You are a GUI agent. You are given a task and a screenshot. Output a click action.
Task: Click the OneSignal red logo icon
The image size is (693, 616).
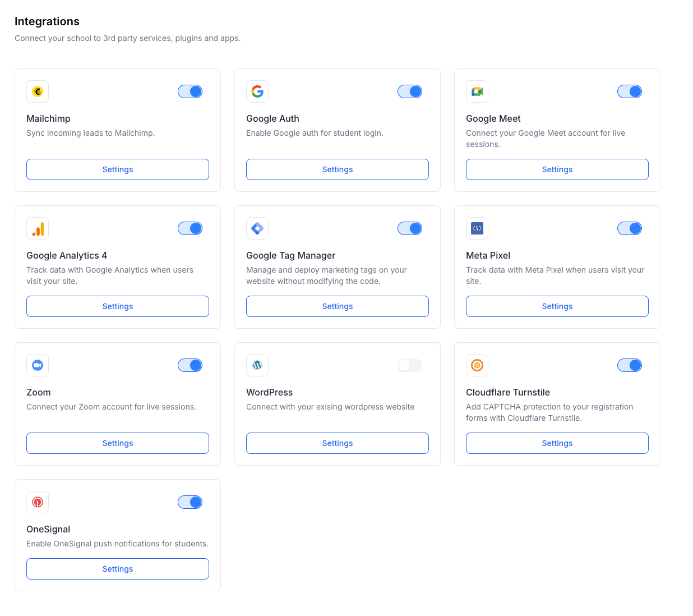tap(38, 502)
